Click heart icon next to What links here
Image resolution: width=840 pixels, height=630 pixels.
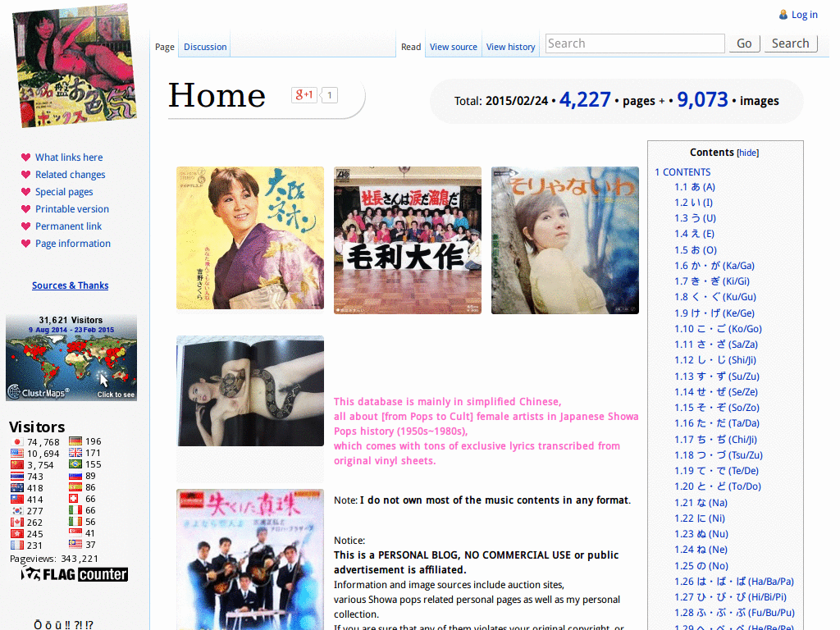coord(25,157)
